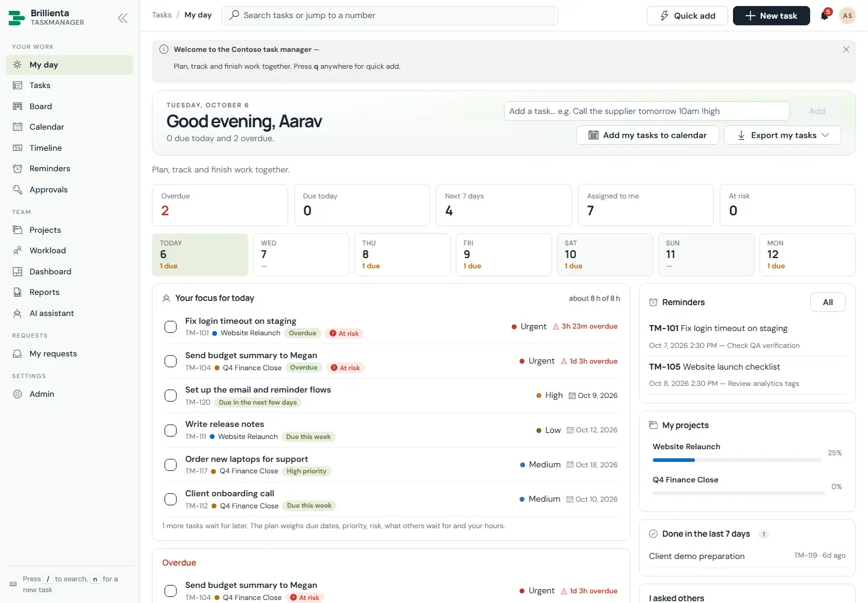Image resolution: width=868 pixels, height=603 pixels.
Task: Click the My day sun icon
Action: point(17,65)
